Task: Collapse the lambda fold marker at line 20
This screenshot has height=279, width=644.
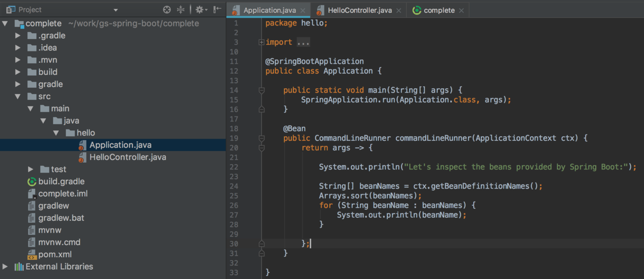Action: click(x=262, y=148)
